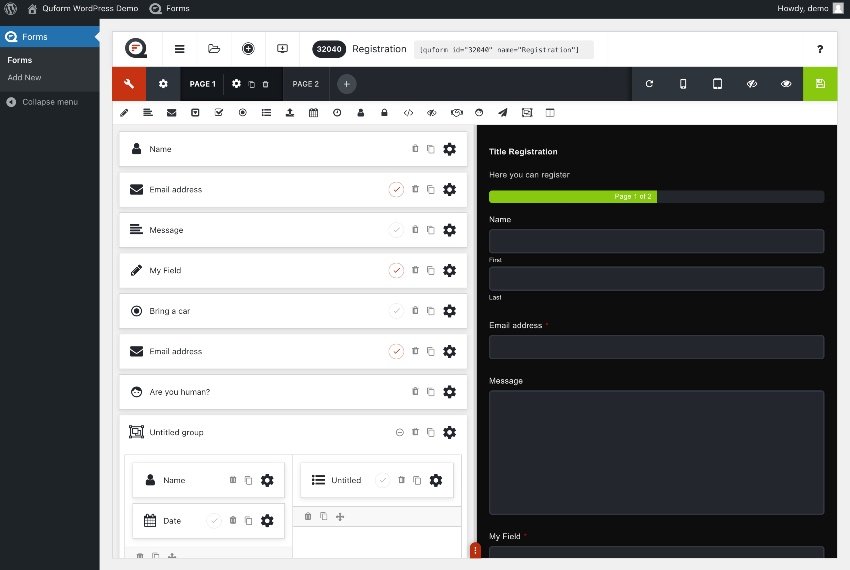This screenshot has height=570, width=850.
Task: Open the help question mark
Action: click(820, 49)
